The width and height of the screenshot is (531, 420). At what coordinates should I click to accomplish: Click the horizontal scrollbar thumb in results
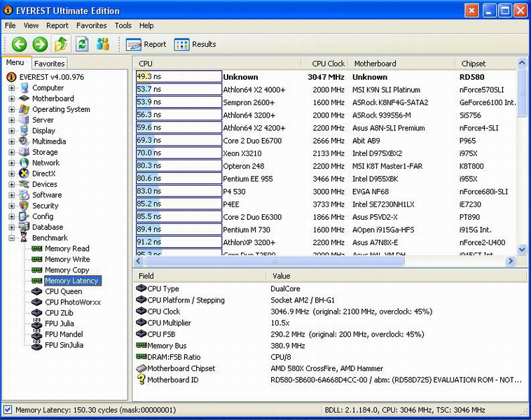pyautogui.click(x=275, y=261)
